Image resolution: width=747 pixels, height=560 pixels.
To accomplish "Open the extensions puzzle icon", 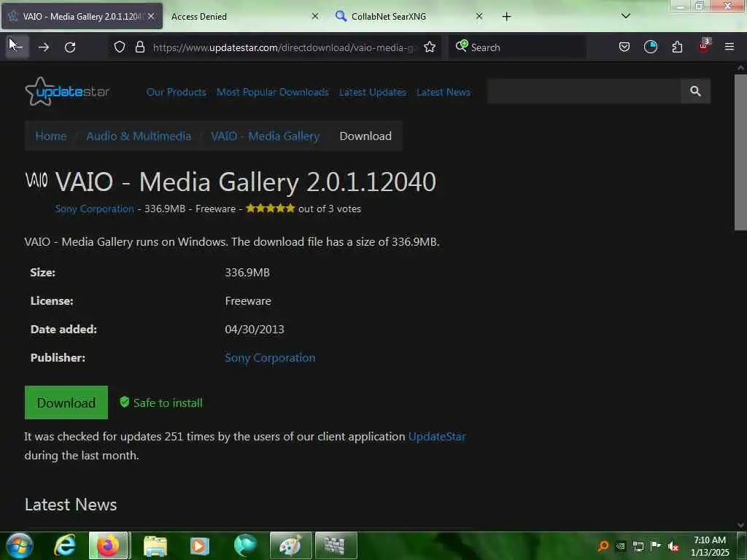I will (677, 47).
